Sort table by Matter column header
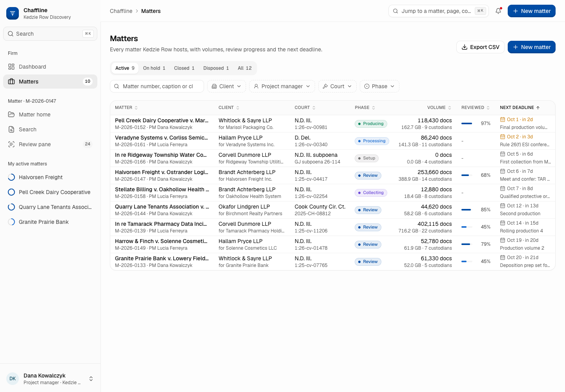Screen dimensions: 565x392 tap(126, 107)
